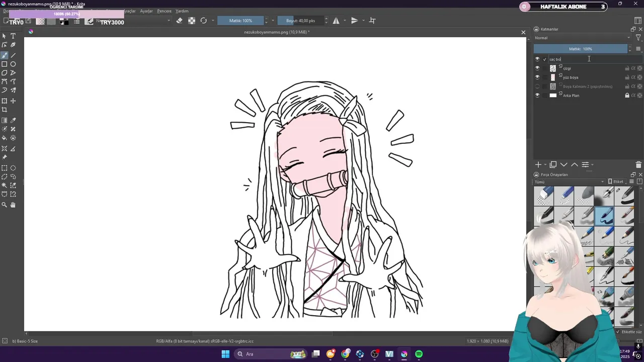
Task: Select the Crop tool
Action: (5, 110)
